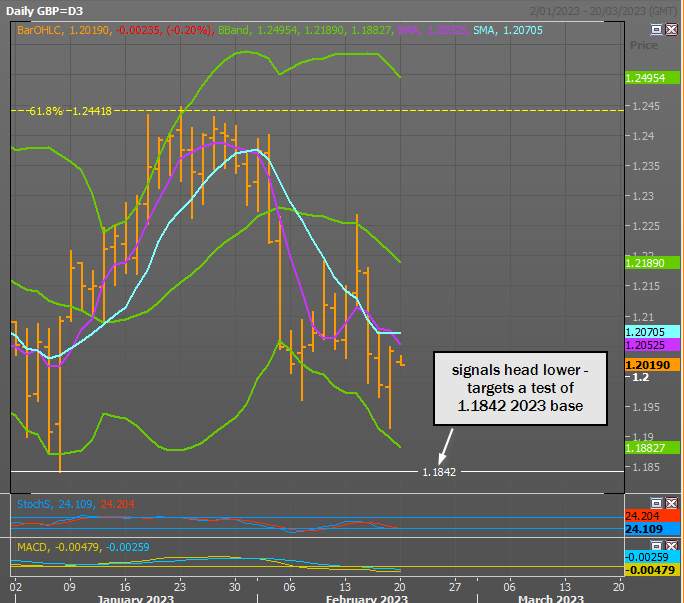The height and width of the screenshot is (603, 684).
Task: Click the purple 1.20525 price tag
Action: coord(652,345)
